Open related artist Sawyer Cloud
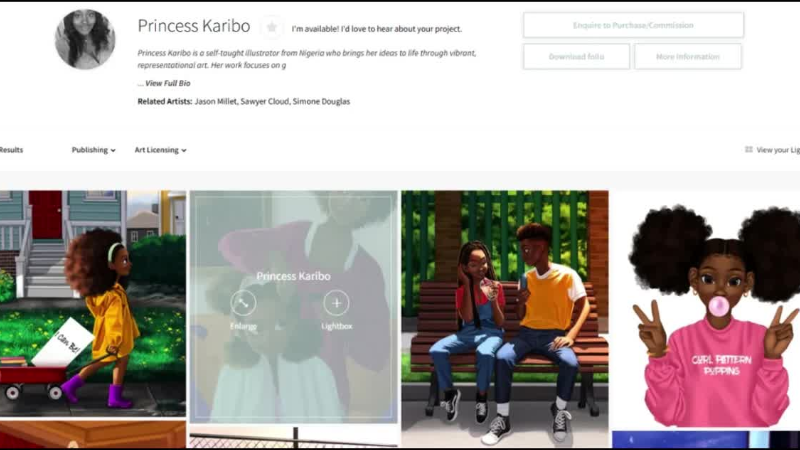 (x=268, y=101)
